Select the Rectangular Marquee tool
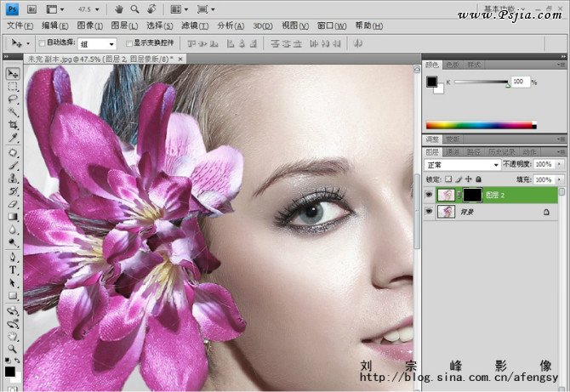 13,86
